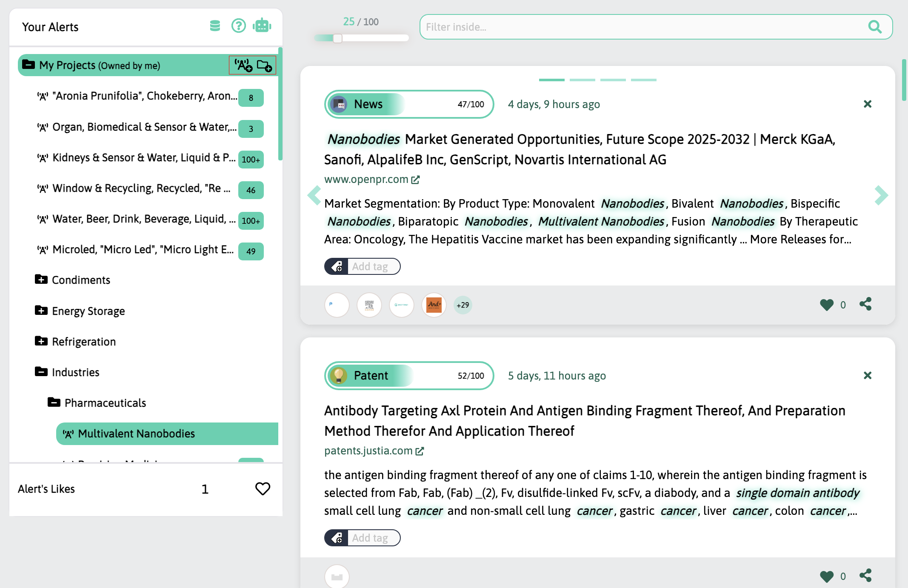The width and height of the screenshot is (908, 588).
Task: Drag the 25/100 progress slider
Action: click(337, 38)
